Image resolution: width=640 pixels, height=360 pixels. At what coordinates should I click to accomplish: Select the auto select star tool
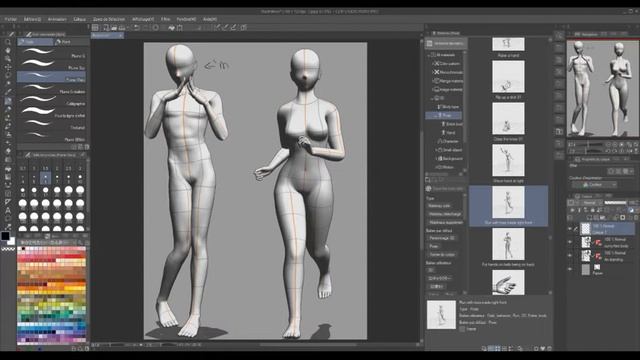point(8,83)
